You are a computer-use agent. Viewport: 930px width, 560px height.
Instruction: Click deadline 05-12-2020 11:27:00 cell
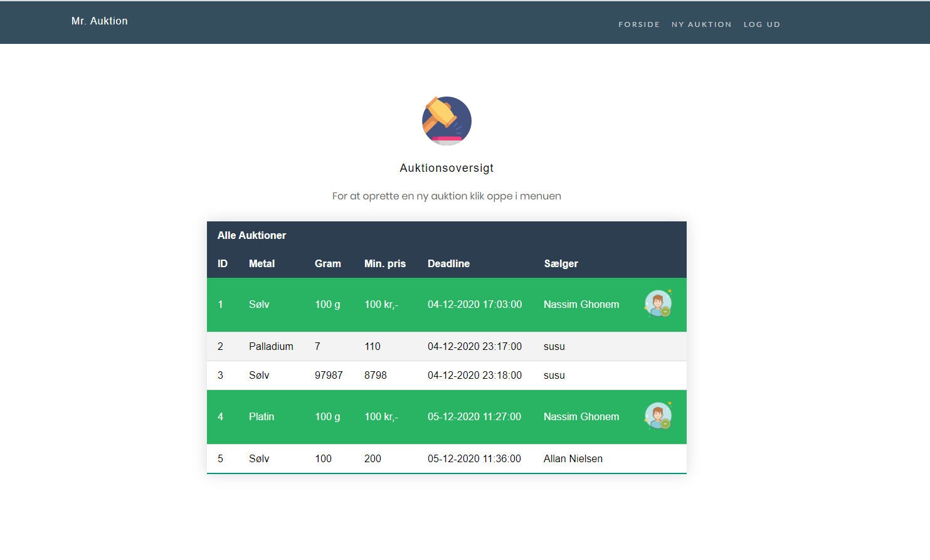(x=474, y=416)
